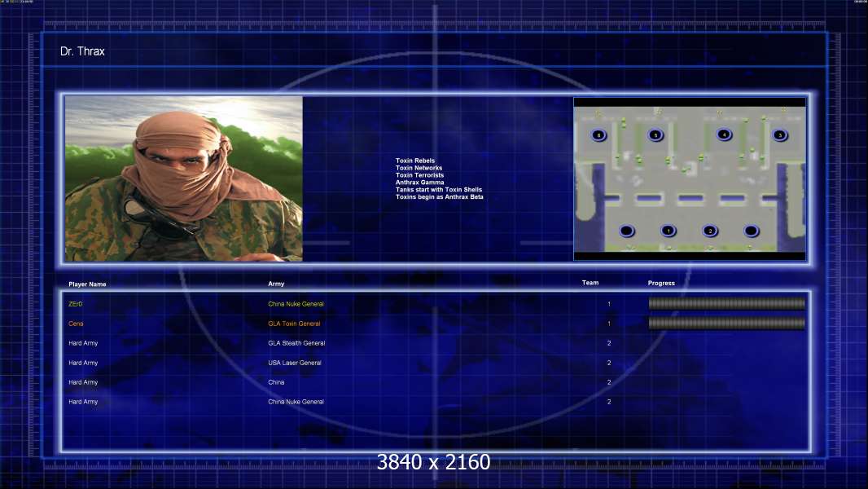Image resolution: width=868 pixels, height=489 pixels.
Task: Click GLA Stealth General army entry
Action: coord(296,343)
